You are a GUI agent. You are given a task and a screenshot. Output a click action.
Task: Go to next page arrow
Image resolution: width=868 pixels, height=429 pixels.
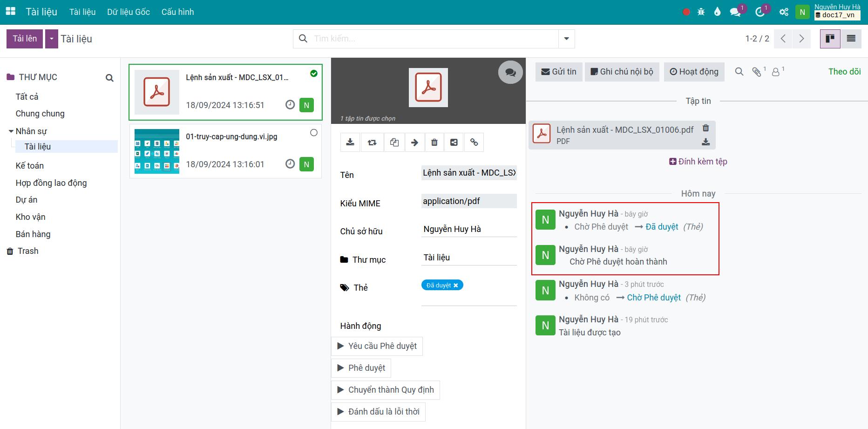point(801,39)
